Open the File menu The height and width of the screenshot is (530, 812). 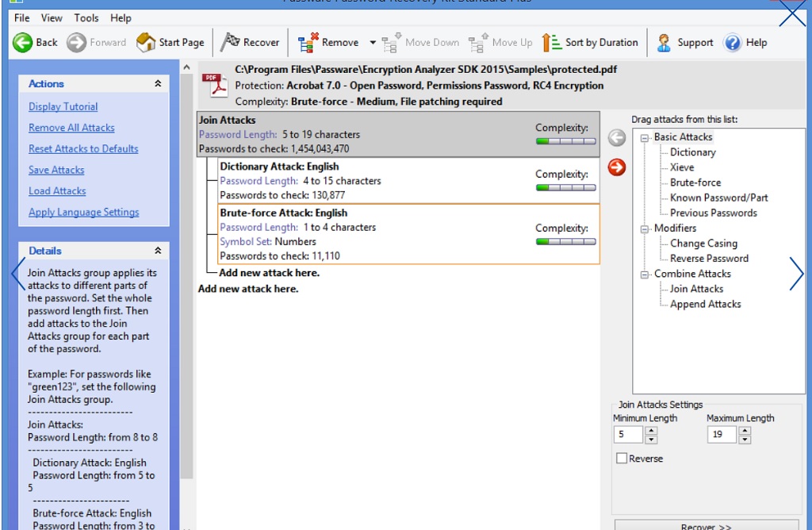tap(21, 18)
